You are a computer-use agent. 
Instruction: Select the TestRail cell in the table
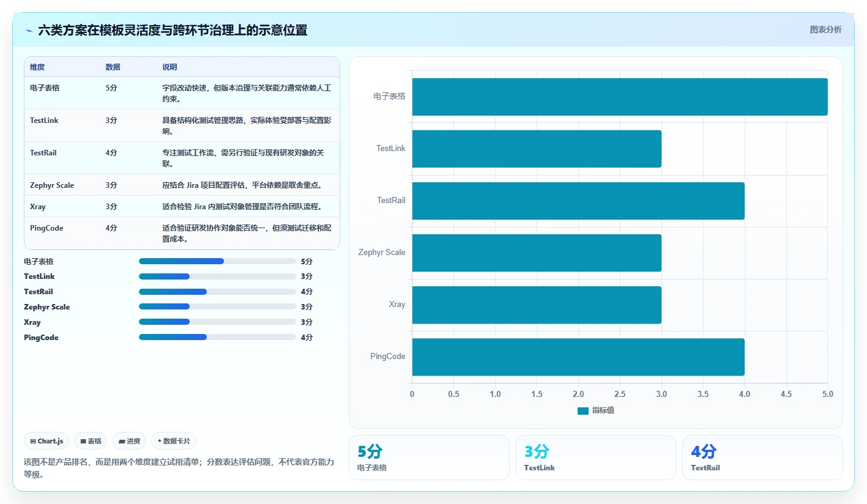click(x=43, y=153)
